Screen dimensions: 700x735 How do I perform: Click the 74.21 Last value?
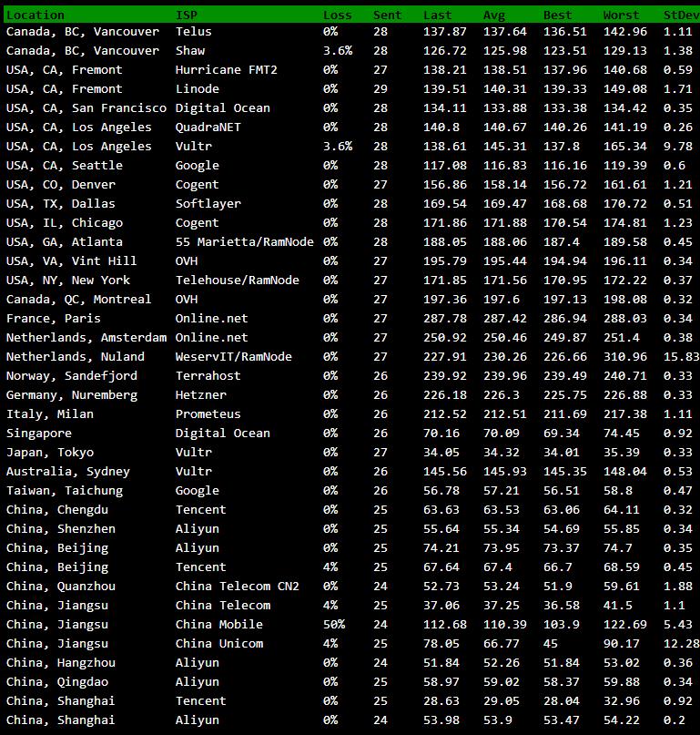(441, 548)
